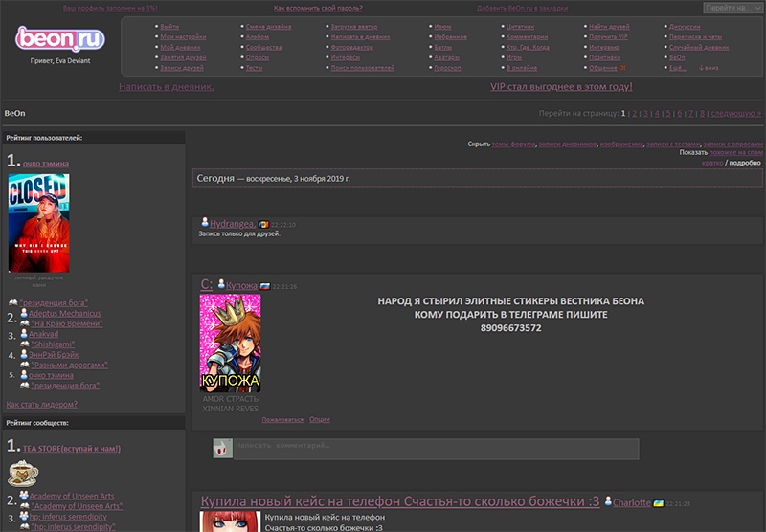Click 'Опции' under Купожа's post
This screenshot has height=532, width=766.
point(320,419)
